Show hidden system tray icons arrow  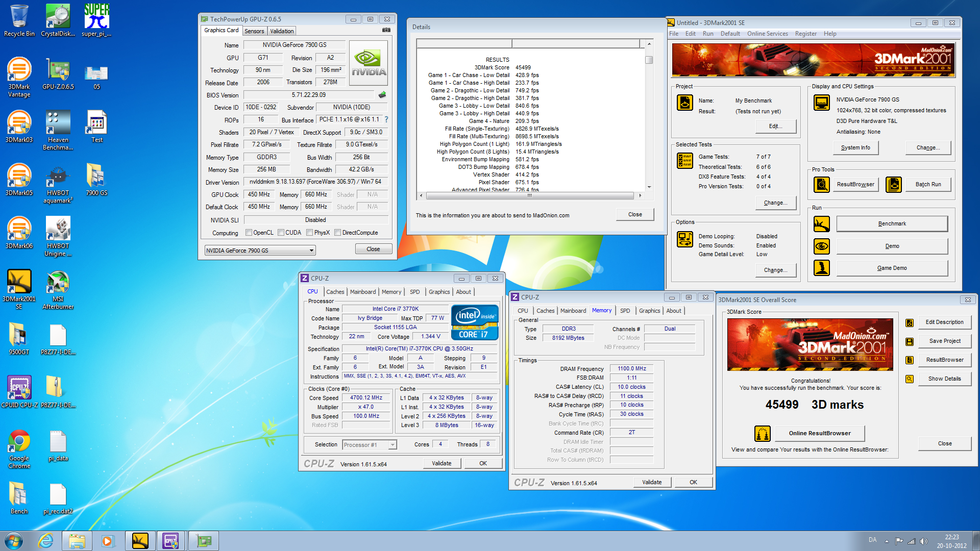887,541
